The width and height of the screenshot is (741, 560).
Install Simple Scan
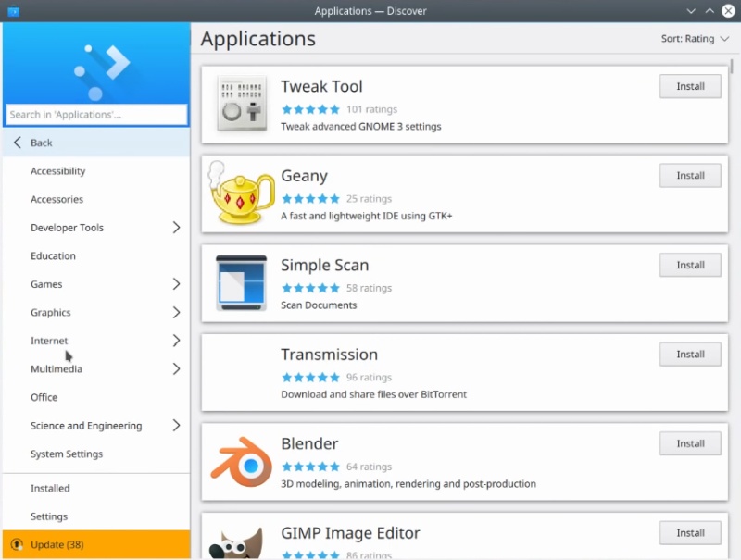point(690,265)
